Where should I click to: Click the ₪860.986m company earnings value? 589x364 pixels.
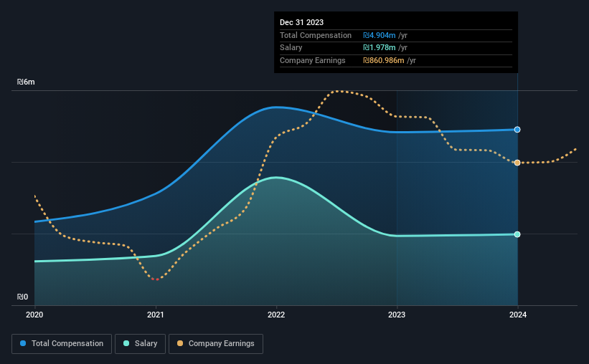pos(384,60)
